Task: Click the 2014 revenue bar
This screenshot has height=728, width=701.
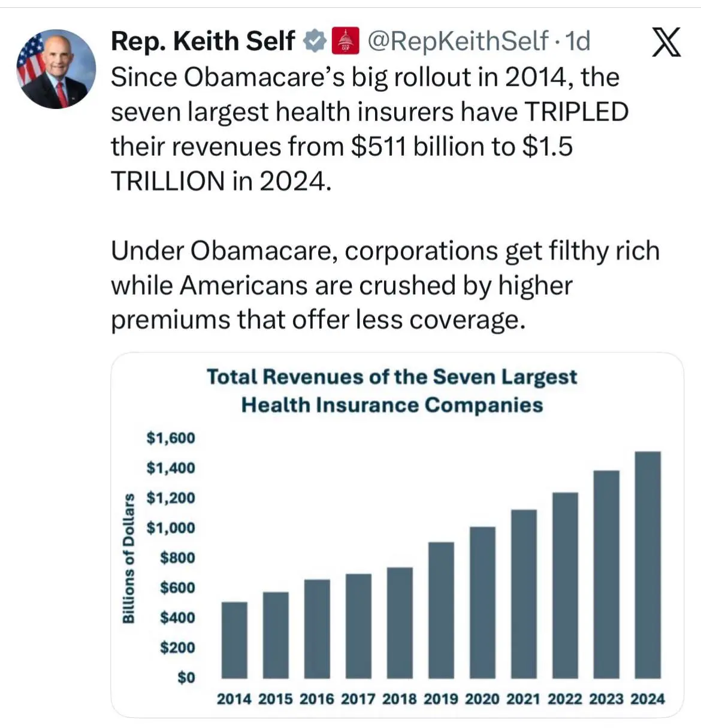Action: point(234,640)
